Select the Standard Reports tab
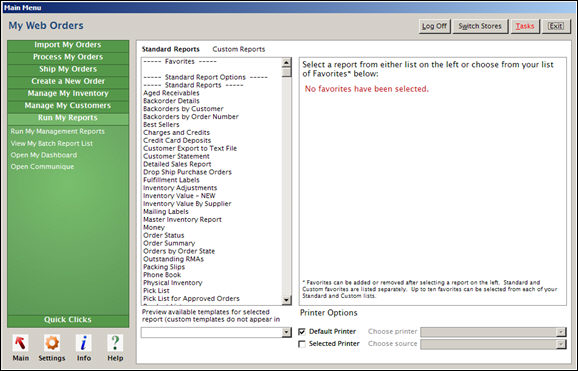 pos(171,49)
